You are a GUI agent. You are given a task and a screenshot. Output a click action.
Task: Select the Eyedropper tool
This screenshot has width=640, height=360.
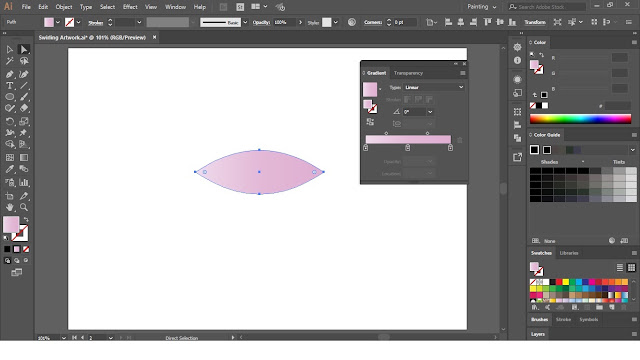(x=9, y=169)
